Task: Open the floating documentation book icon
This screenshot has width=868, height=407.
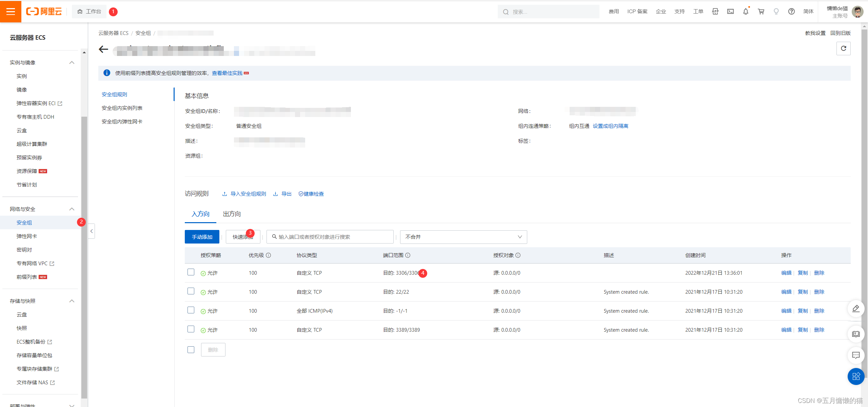Action: (x=856, y=334)
